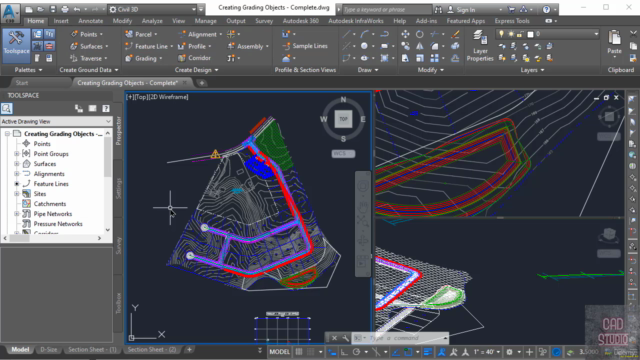This screenshot has width=640, height=360.
Task: Click the Corridor button
Action: 195,58
